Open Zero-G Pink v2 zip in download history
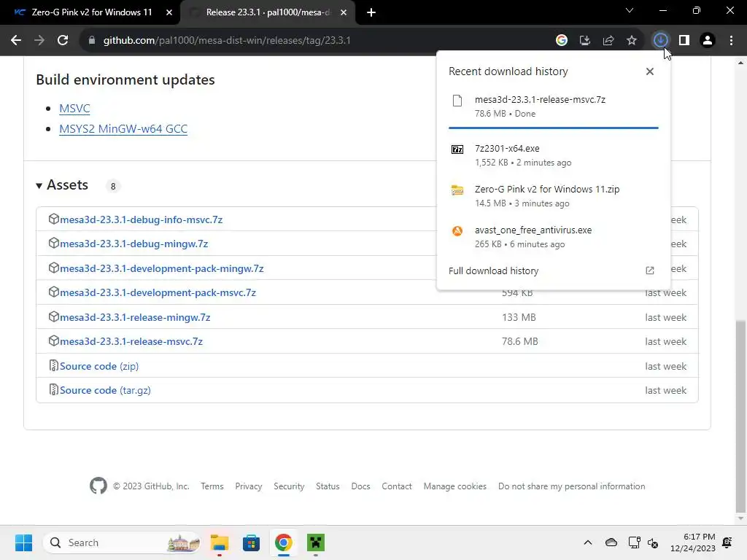Image resolution: width=747 pixels, height=560 pixels. tap(553, 195)
